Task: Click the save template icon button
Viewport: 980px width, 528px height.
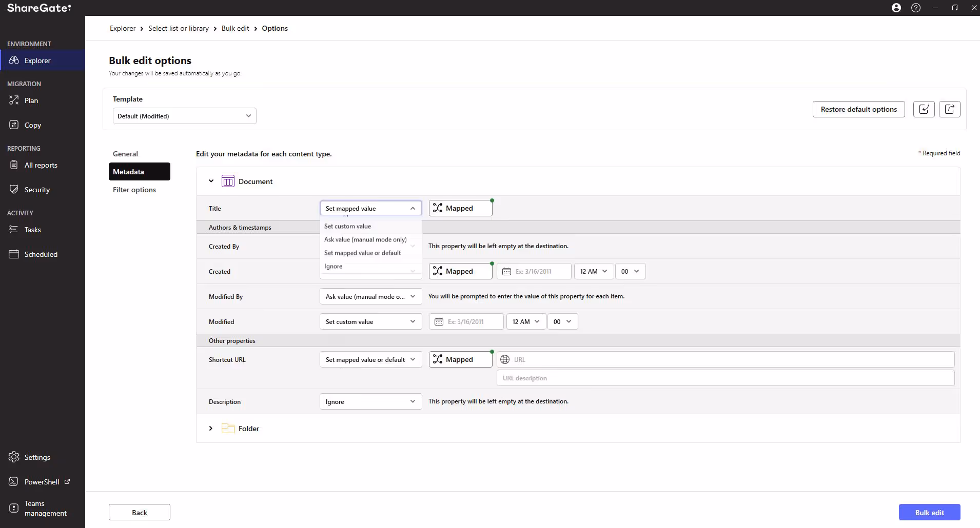Action: pyautogui.click(x=924, y=109)
